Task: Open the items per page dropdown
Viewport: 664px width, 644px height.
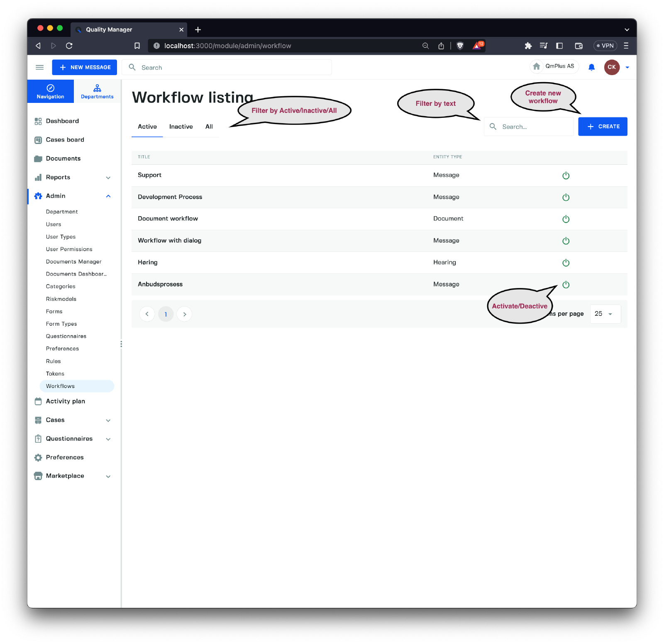Action: tap(605, 314)
